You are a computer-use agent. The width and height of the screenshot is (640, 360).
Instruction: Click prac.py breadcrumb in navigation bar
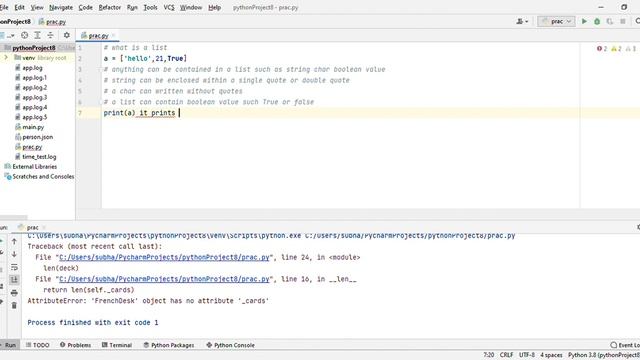point(56,22)
